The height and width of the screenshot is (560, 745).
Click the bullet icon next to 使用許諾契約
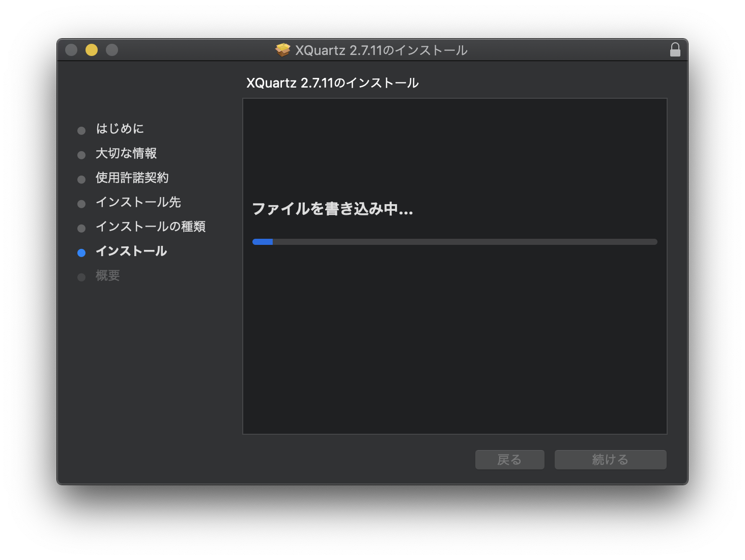(x=81, y=179)
